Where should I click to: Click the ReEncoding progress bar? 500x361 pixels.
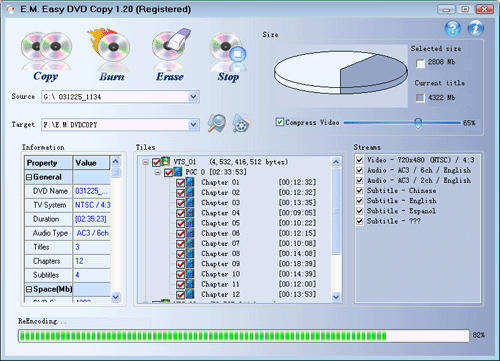click(244, 336)
